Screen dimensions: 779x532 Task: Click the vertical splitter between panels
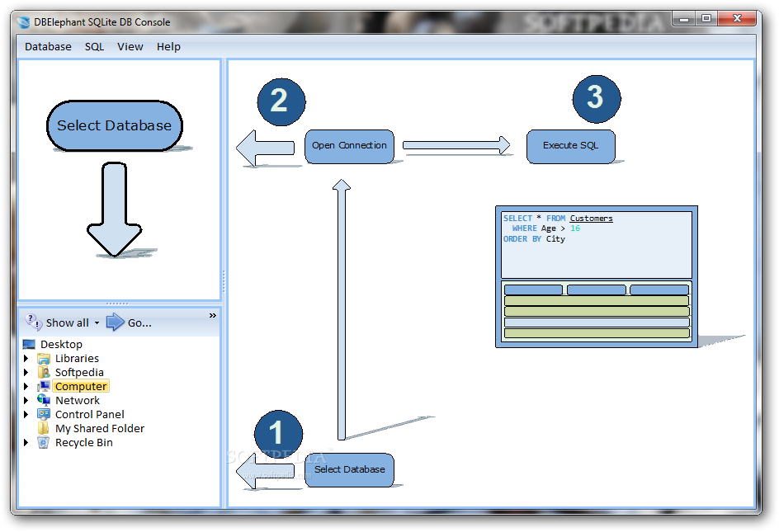[x=224, y=283]
